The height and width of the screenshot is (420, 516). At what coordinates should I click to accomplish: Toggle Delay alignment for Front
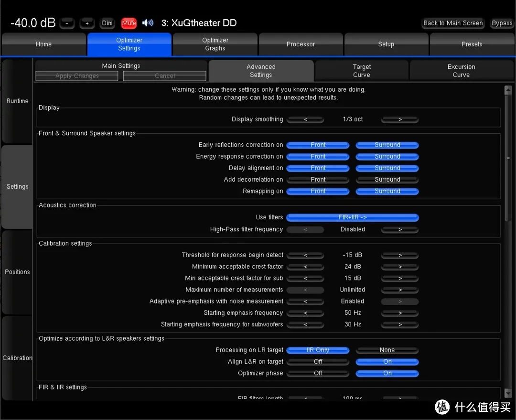[318, 168]
